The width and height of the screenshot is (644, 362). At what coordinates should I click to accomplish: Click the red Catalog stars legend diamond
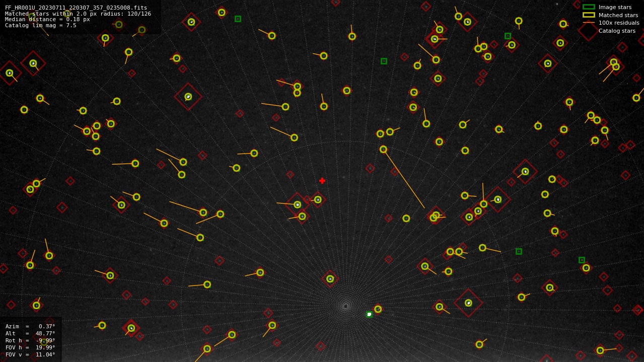coord(588,31)
